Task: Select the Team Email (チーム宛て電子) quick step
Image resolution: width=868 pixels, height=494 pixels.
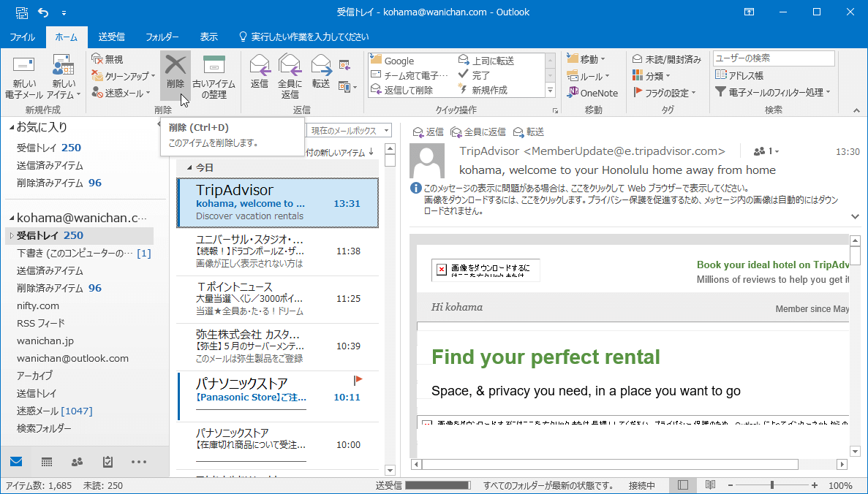Action: coord(410,75)
